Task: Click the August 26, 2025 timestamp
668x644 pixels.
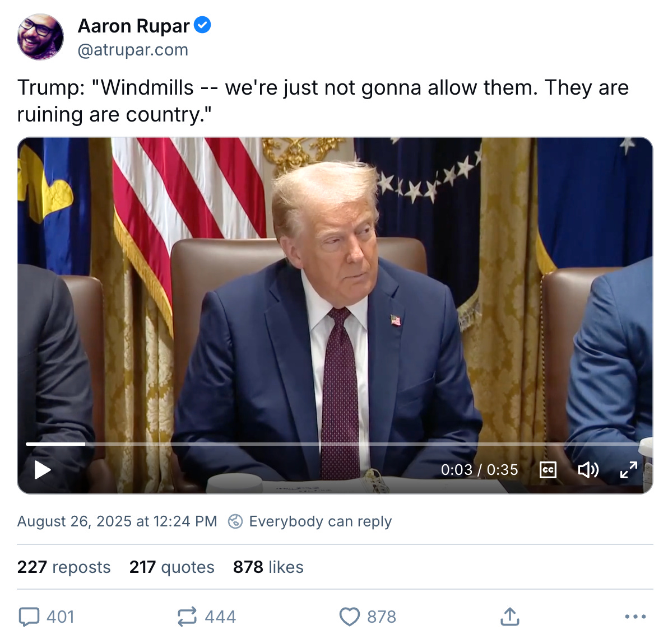Action: [117, 521]
